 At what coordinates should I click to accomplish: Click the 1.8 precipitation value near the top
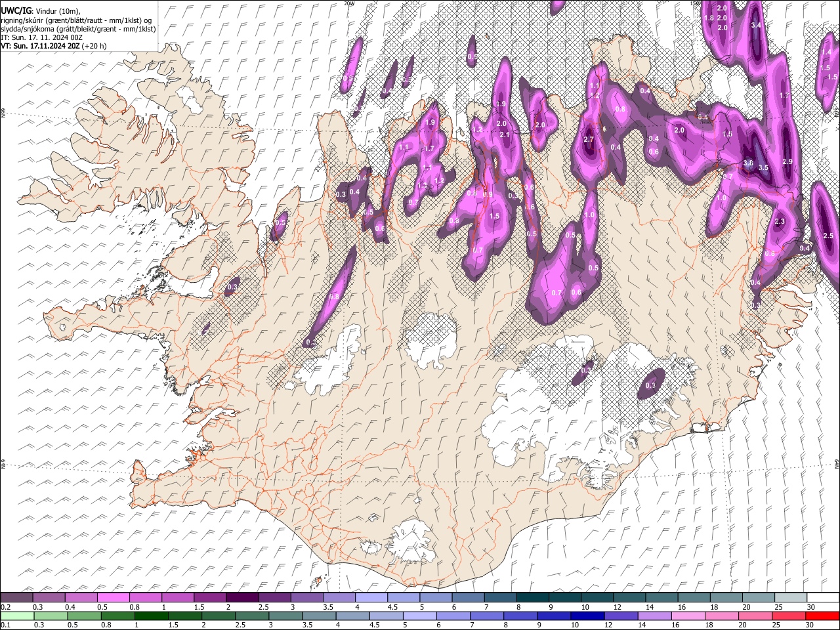pos(709,18)
